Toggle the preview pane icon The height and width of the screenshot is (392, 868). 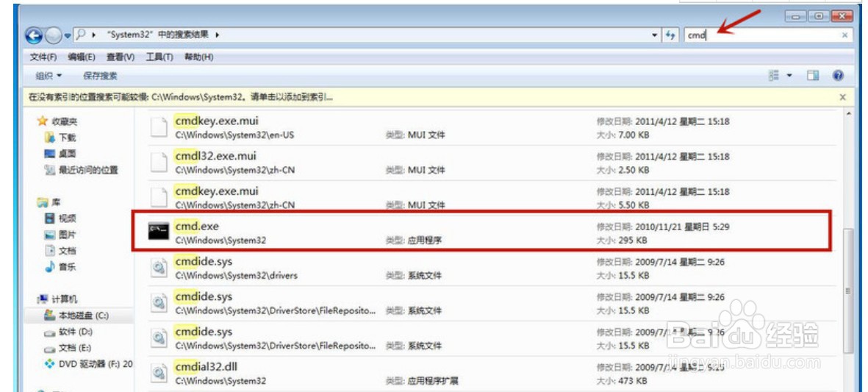tap(813, 75)
